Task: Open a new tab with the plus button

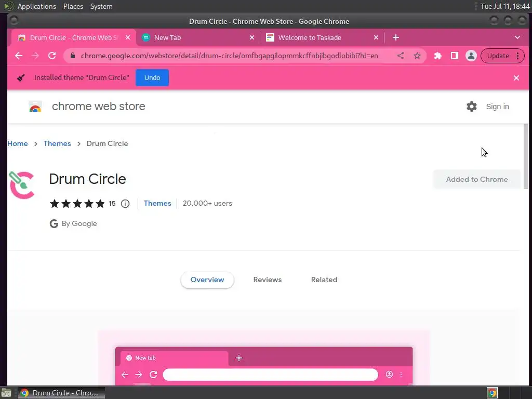Action: coord(395,37)
